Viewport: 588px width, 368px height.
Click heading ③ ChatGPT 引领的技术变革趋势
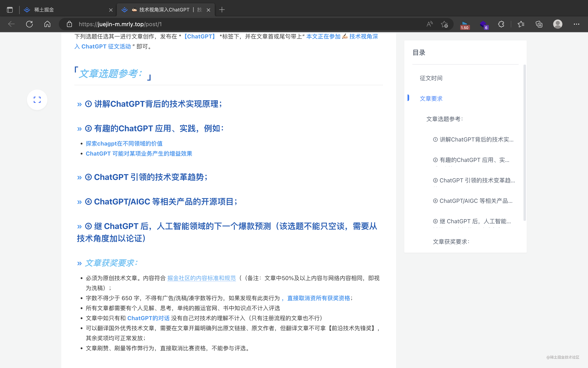click(146, 177)
